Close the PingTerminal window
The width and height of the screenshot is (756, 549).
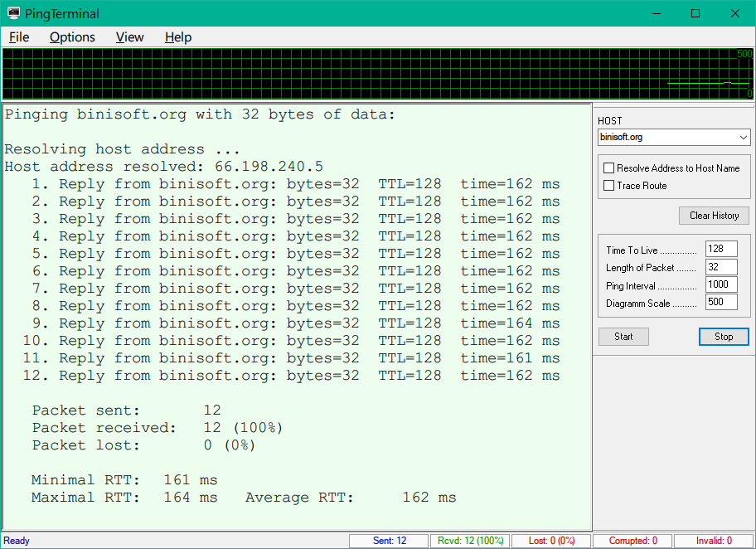[x=734, y=13]
